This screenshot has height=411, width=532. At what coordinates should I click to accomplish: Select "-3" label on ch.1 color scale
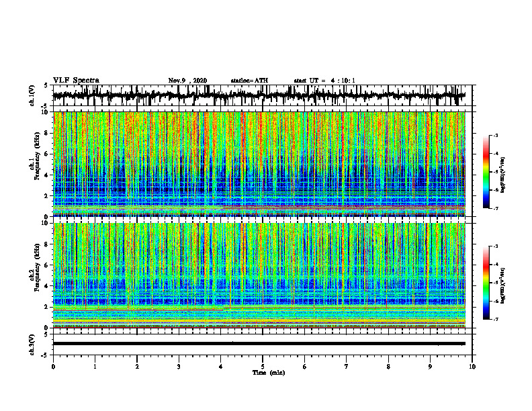pos(496,136)
